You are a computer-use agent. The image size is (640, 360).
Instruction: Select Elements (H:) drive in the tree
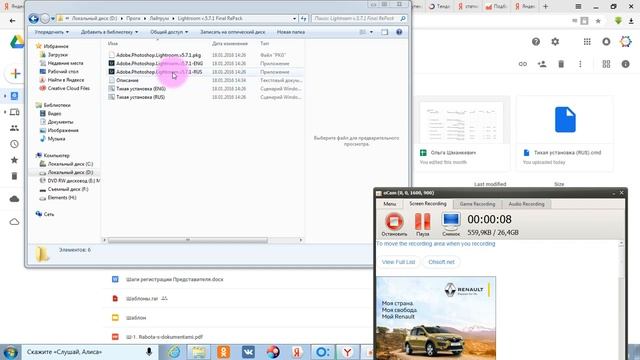62,198
